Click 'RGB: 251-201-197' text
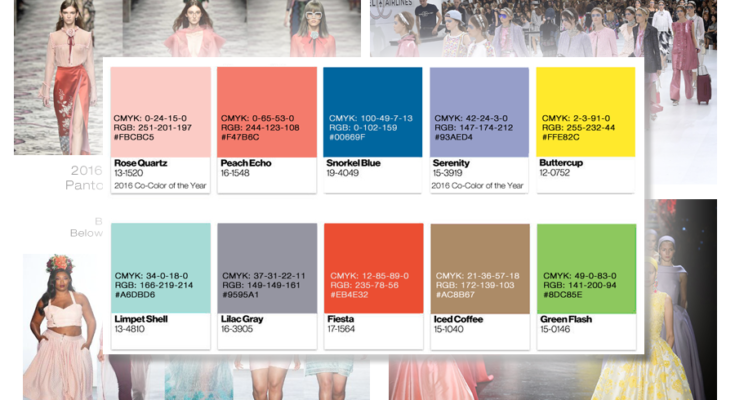This screenshot has width=735, height=400. tap(152, 128)
